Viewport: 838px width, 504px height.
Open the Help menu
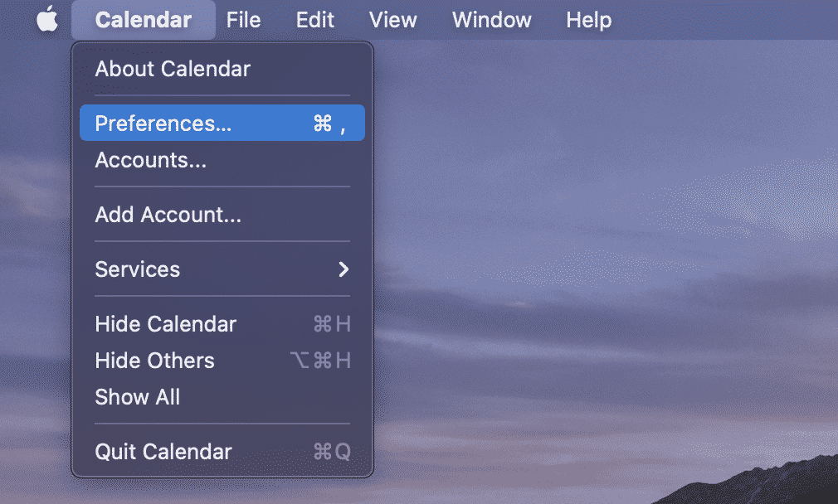click(588, 20)
